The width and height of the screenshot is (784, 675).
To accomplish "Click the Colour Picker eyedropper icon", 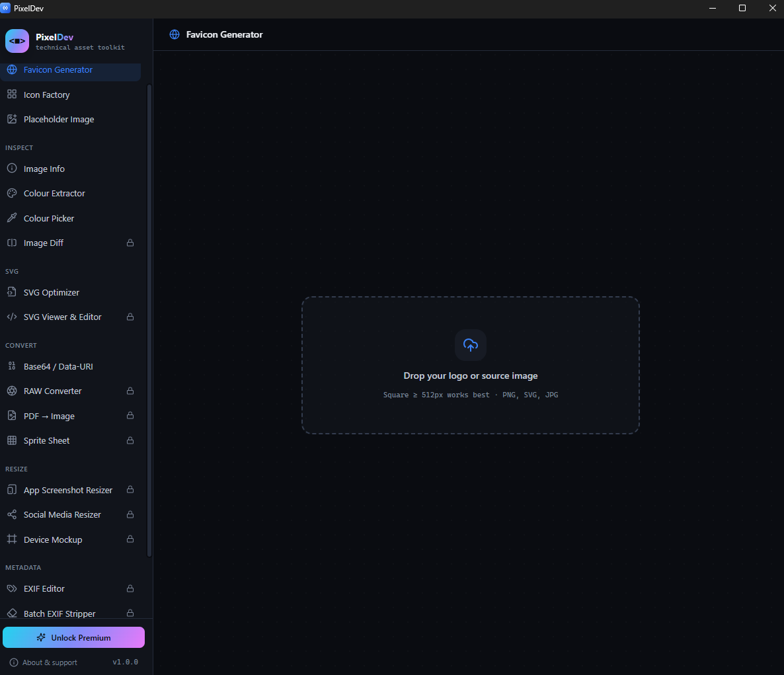I will 12,218.
